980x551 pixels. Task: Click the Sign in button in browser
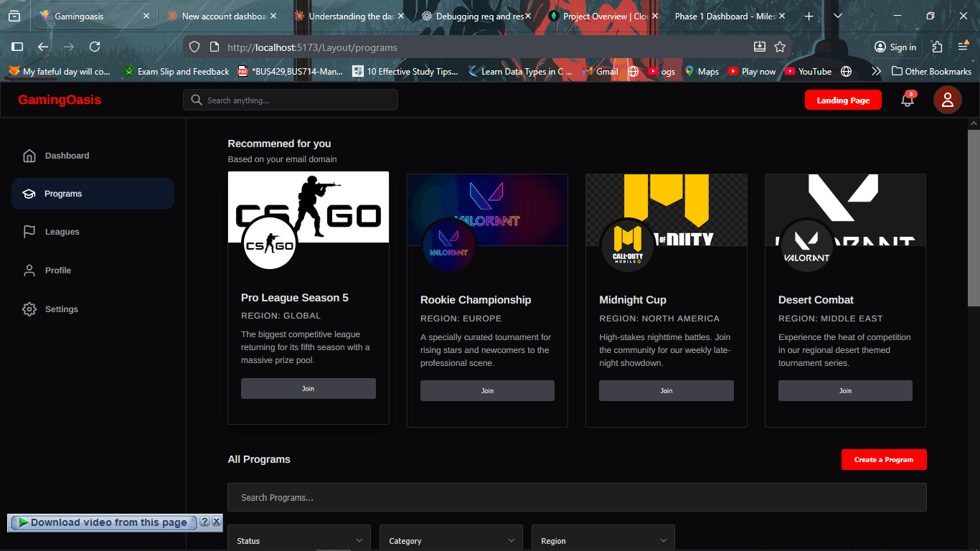895,47
